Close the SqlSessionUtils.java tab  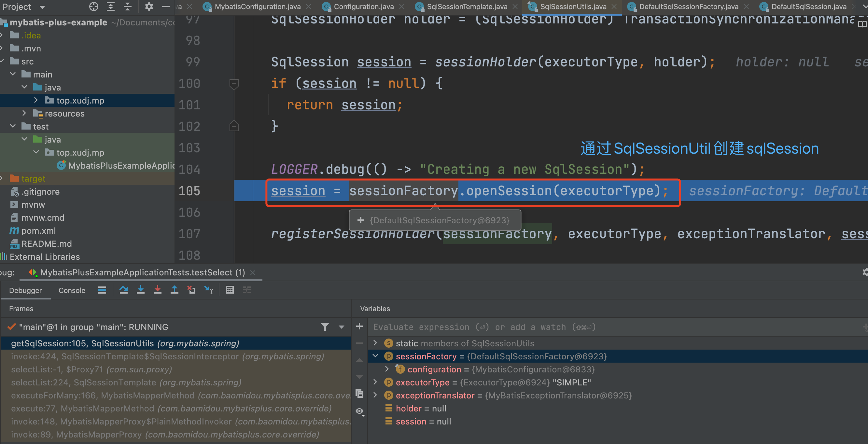[x=614, y=7]
